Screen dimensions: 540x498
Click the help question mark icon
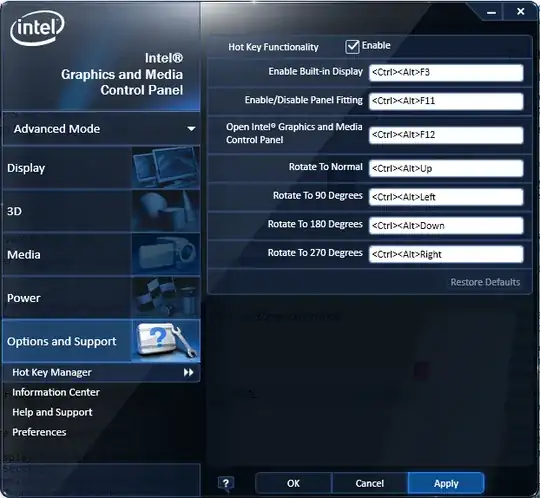[x=226, y=484]
